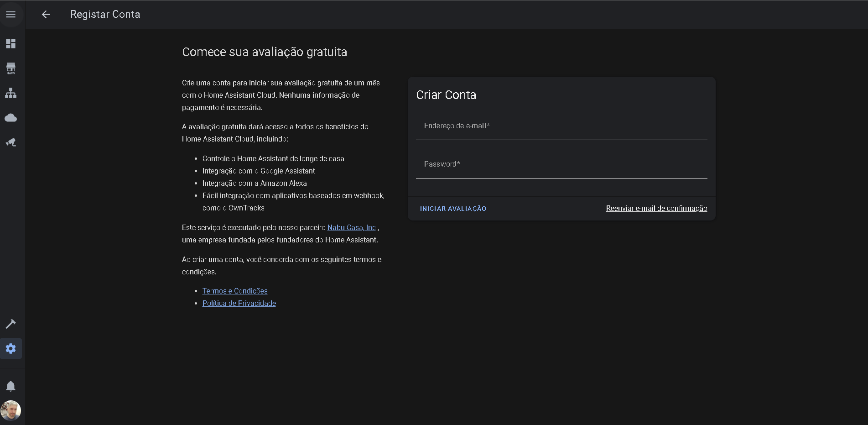
Task: Click text Integração com o Google Assistant
Action: (259, 171)
